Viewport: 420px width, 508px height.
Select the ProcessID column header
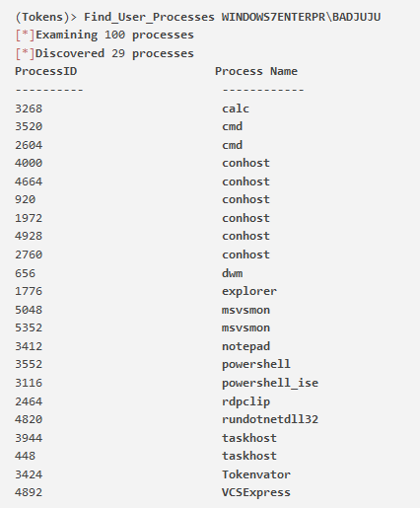pyautogui.click(x=45, y=71)
